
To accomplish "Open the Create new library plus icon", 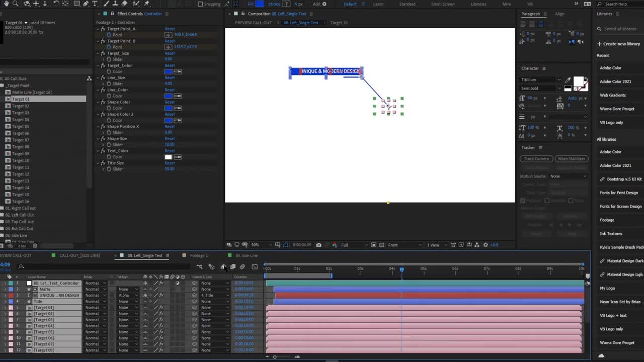I will (x=599, y=44).
